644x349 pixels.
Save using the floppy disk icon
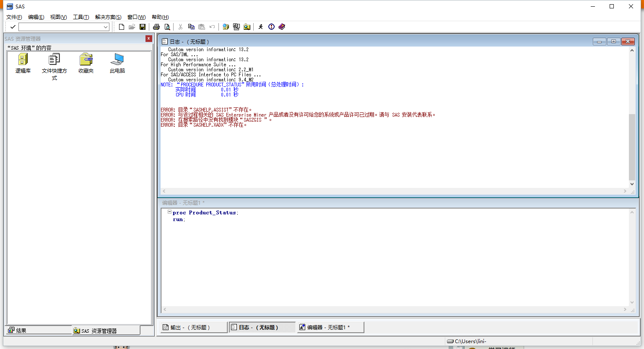pyautogui.click(x=143, y=27)
